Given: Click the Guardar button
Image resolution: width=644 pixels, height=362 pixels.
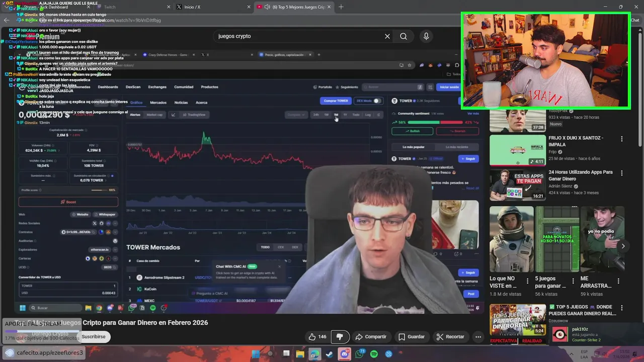Looking at the screenshot, I should tap(411, 337).
